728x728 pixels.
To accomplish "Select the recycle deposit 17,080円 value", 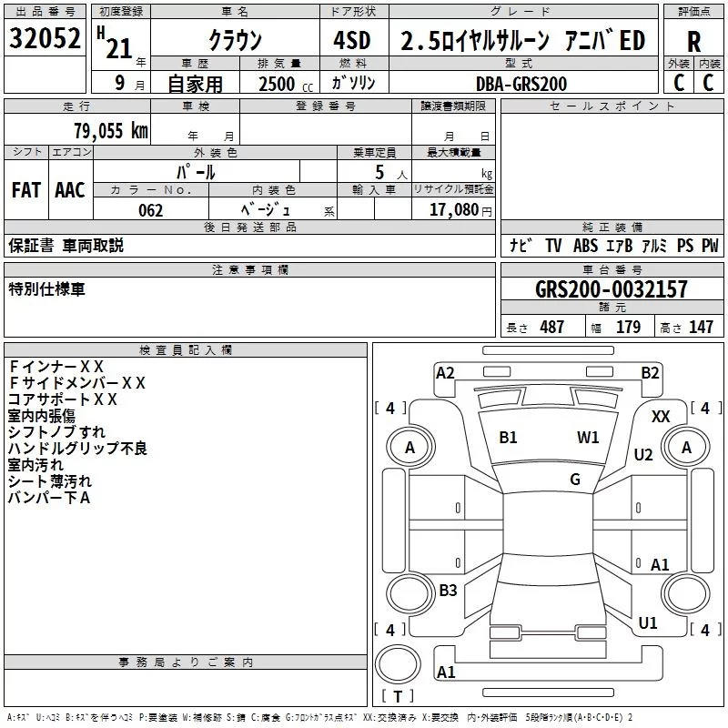I will 460,210.
